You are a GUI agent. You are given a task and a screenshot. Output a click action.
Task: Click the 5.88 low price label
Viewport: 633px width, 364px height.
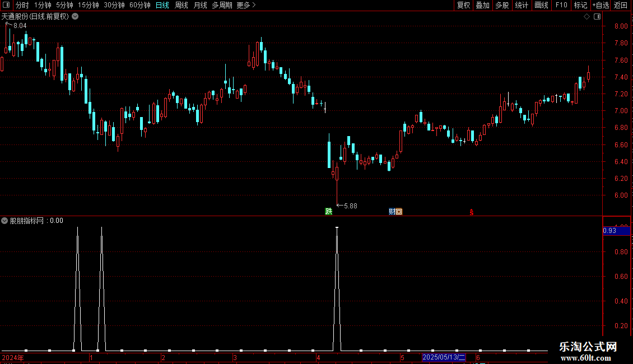[x=351, y=206]
